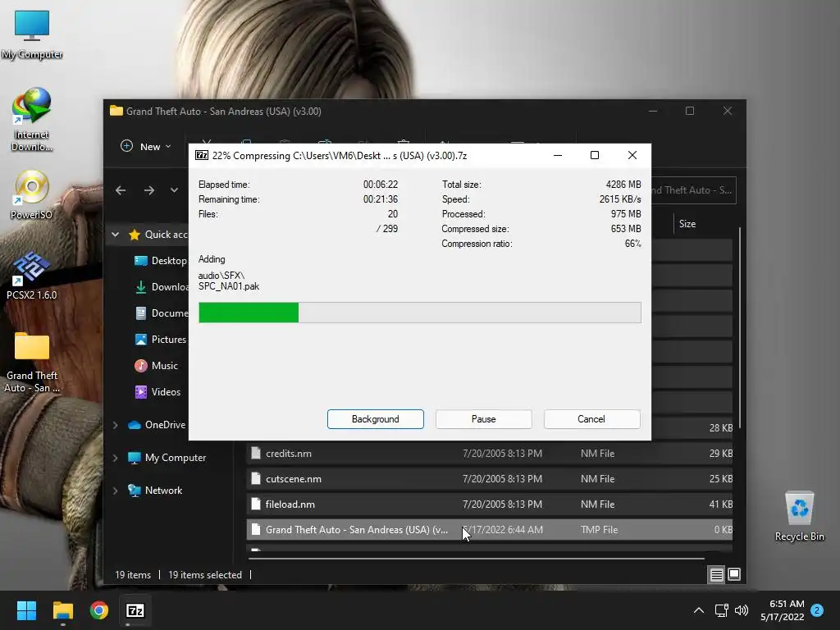Screen dimensions: 840x630
Task: Go back in File Explorer
Action: coord(121,190)
